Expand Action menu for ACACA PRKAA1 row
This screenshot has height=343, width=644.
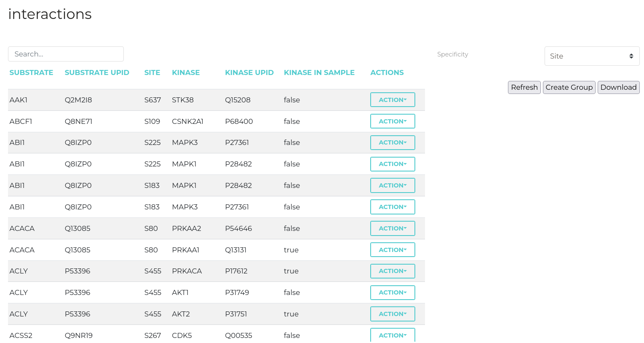point(392,250)
